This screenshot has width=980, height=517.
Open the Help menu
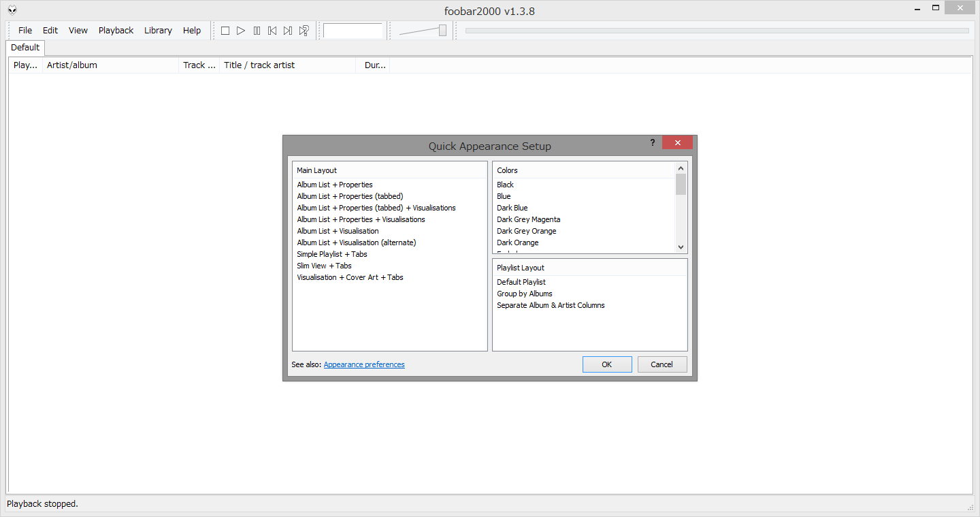tap(192, 31)
